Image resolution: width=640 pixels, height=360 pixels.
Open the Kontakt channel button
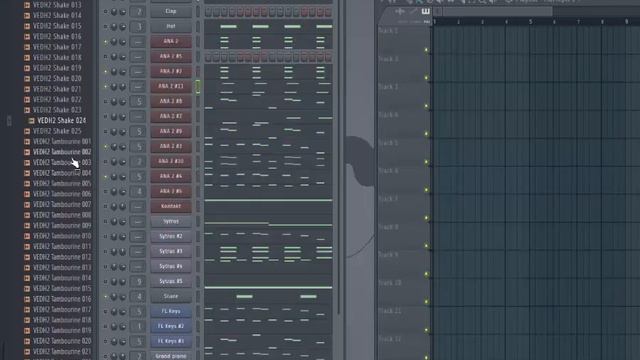[x=171, y=206]
